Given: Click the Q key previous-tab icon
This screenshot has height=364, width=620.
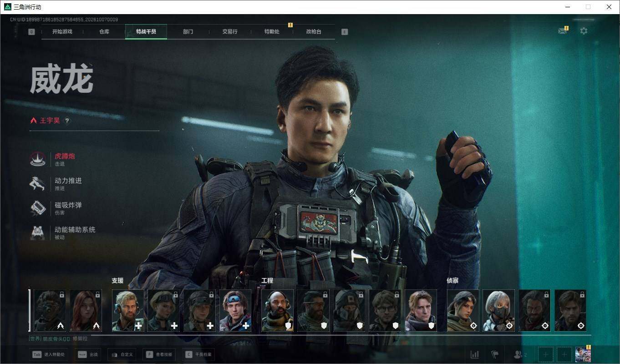Looking at the screenshot, I should tap(31, 32).
